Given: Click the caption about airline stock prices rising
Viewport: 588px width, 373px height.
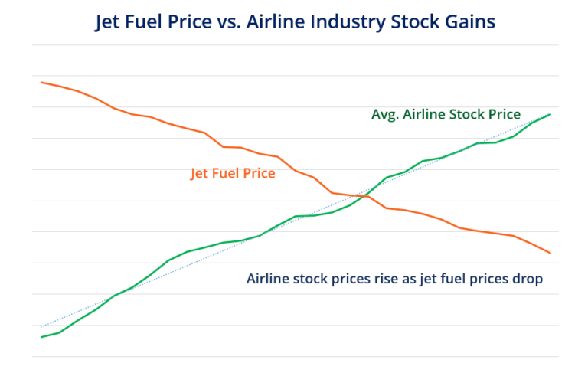Looking at the screenshot, I should 394,279.
